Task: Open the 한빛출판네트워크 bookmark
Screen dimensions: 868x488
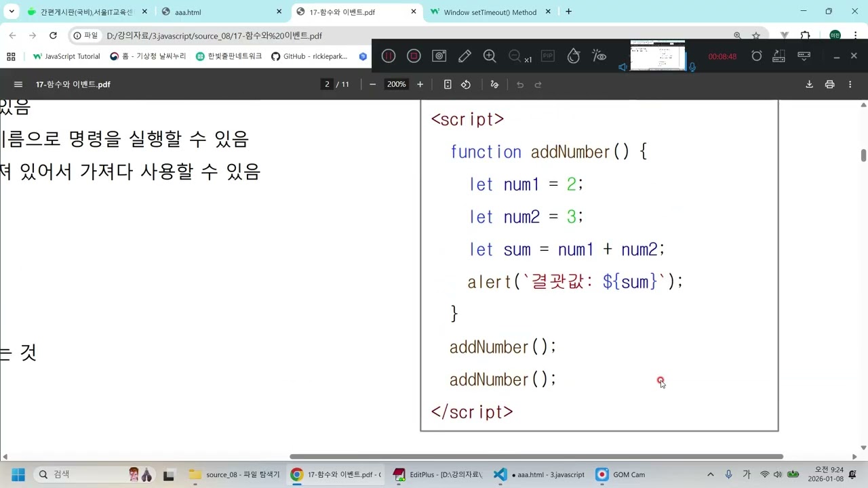Action: pos(229,56)
